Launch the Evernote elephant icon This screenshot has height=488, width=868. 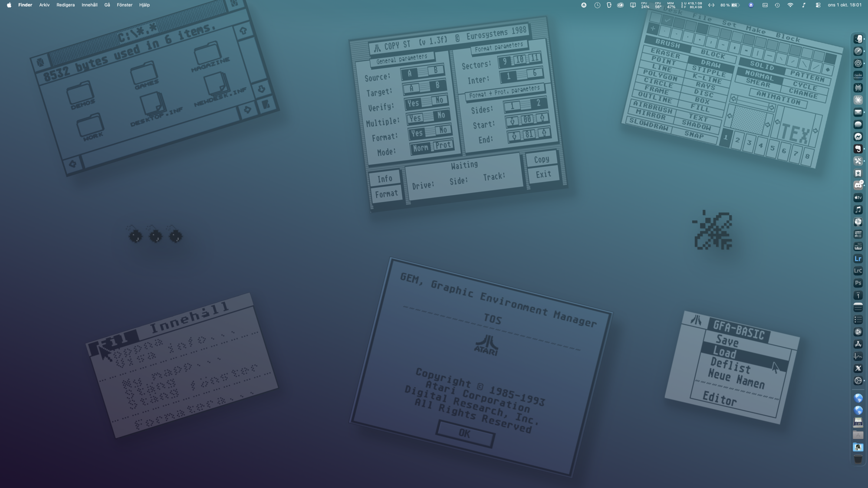858,149
